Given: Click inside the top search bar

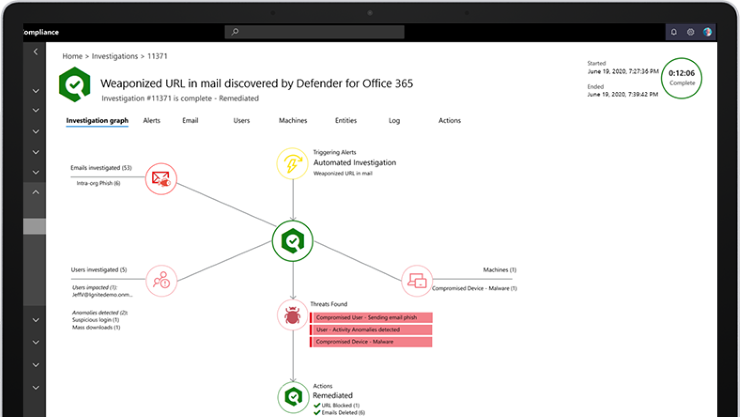Looking at the screenshot, I should 314,32.
